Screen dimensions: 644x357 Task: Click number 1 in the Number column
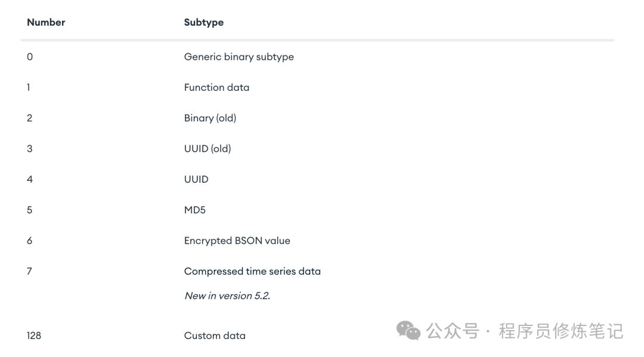click(x=29, y=87)
